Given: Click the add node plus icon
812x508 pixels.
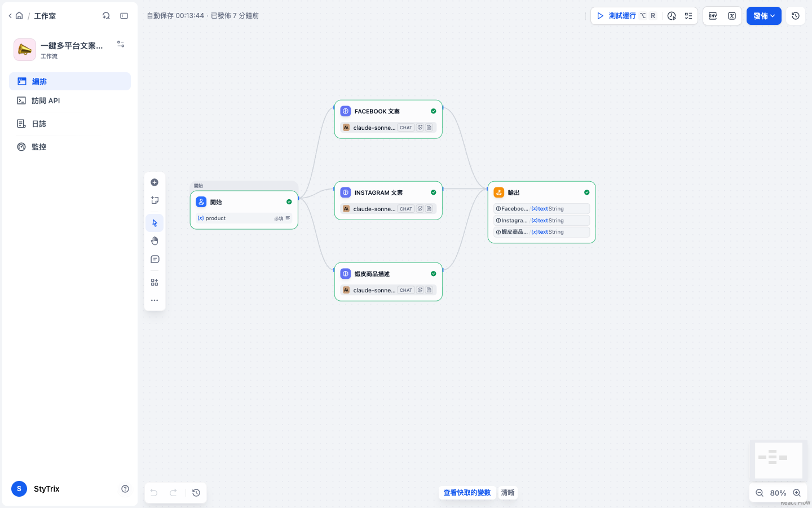Looking at the screenshot, I should click(x=155, y=182).
